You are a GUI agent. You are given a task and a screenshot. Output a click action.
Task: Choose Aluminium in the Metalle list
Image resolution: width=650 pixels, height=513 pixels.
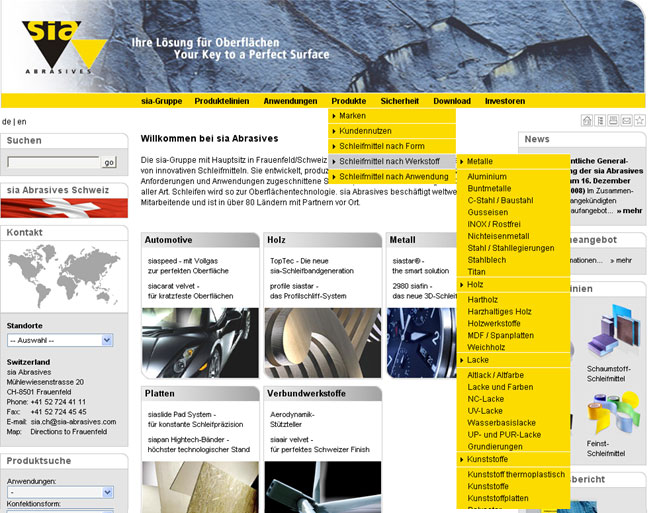[487, 177]
